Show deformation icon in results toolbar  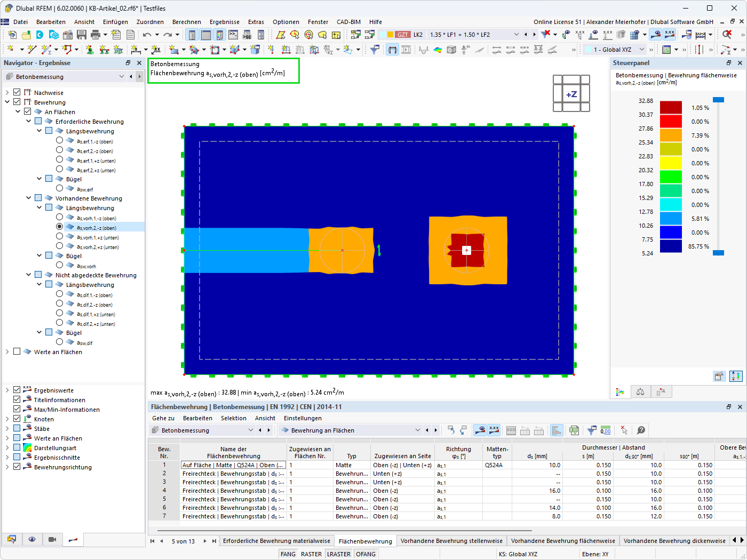coord(424,50)
